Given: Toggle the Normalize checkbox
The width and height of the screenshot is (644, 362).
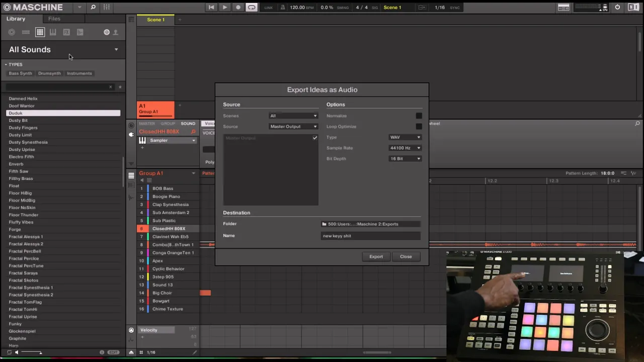Looking at the screenshot, I should [x=419, y=116].
